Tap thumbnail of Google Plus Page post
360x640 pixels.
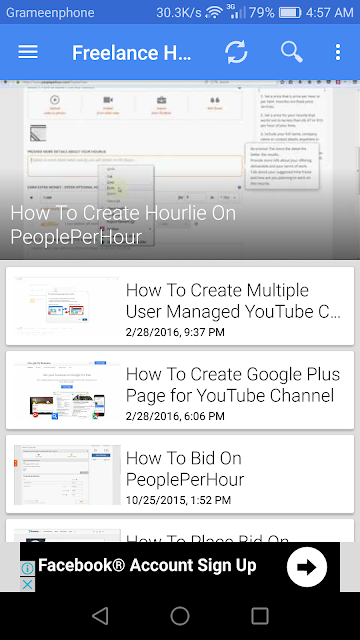click(67, 390)
